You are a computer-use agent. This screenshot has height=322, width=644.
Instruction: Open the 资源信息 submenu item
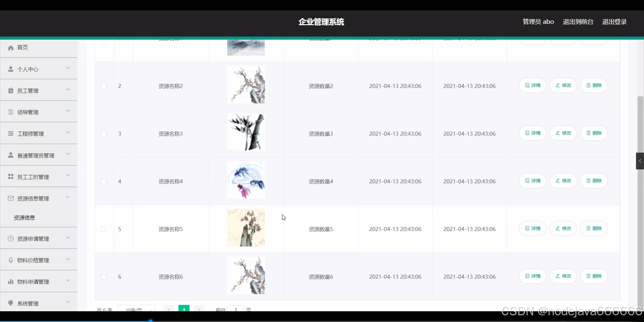[39, 218]
